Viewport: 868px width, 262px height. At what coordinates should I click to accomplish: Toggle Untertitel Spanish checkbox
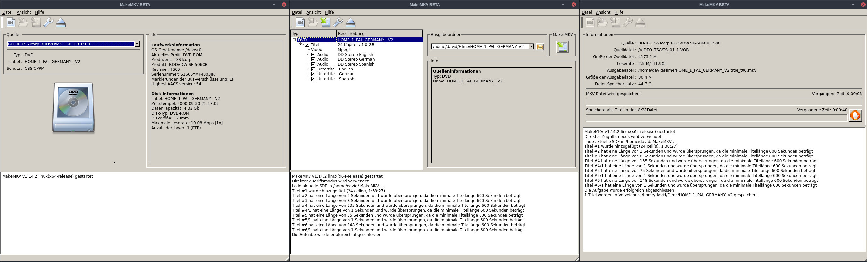pos(313,79)
